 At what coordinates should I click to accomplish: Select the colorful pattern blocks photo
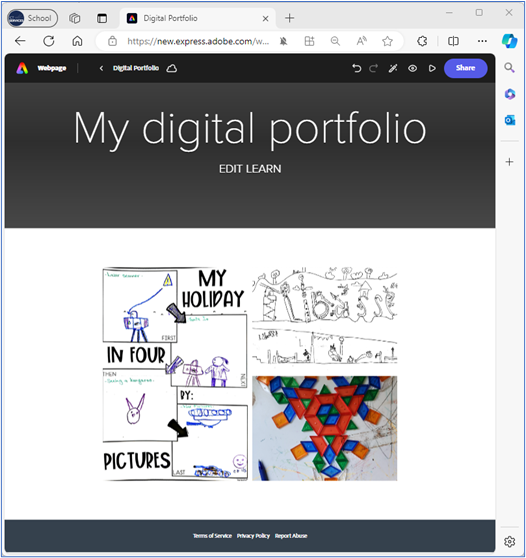325,428
